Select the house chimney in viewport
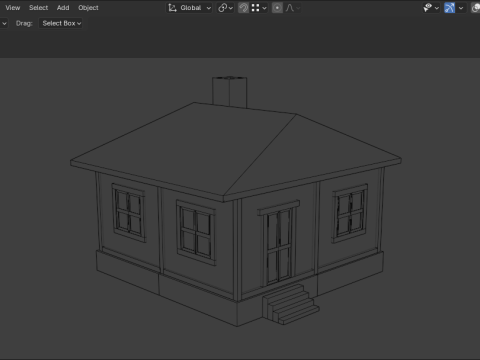 (230, 92)
